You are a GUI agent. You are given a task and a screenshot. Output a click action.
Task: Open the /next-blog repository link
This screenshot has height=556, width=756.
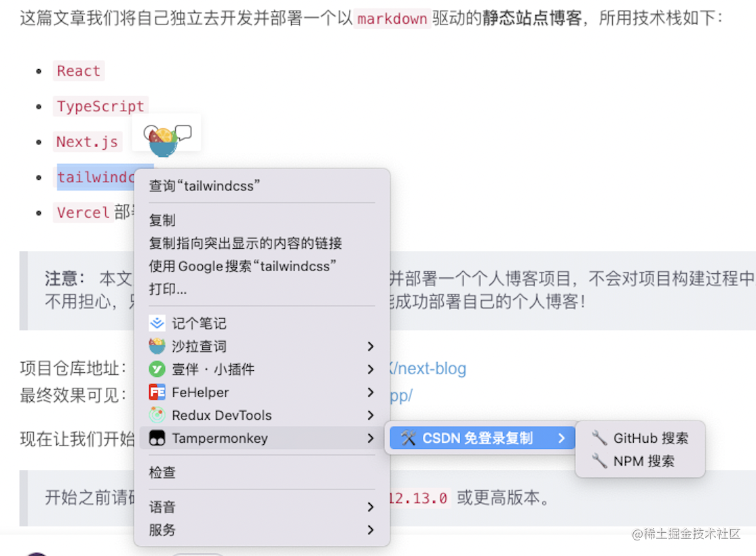click(428, 369)
